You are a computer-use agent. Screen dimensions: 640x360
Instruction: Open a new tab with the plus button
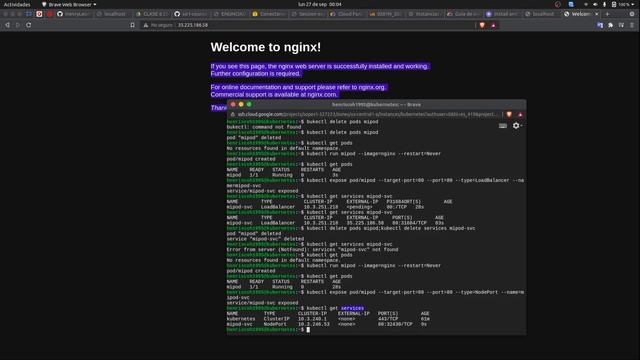click(607, 14)
